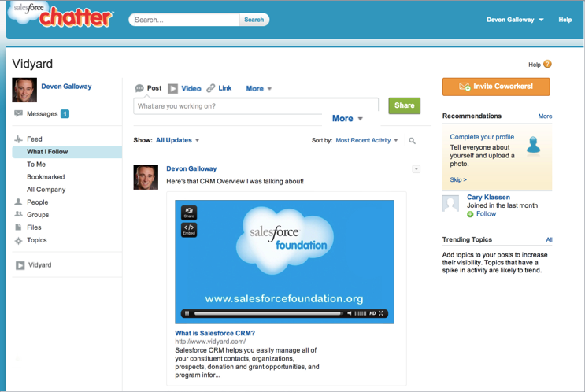Click the Vidyard play icon in sidebar
585x392 pixels.
20,265
